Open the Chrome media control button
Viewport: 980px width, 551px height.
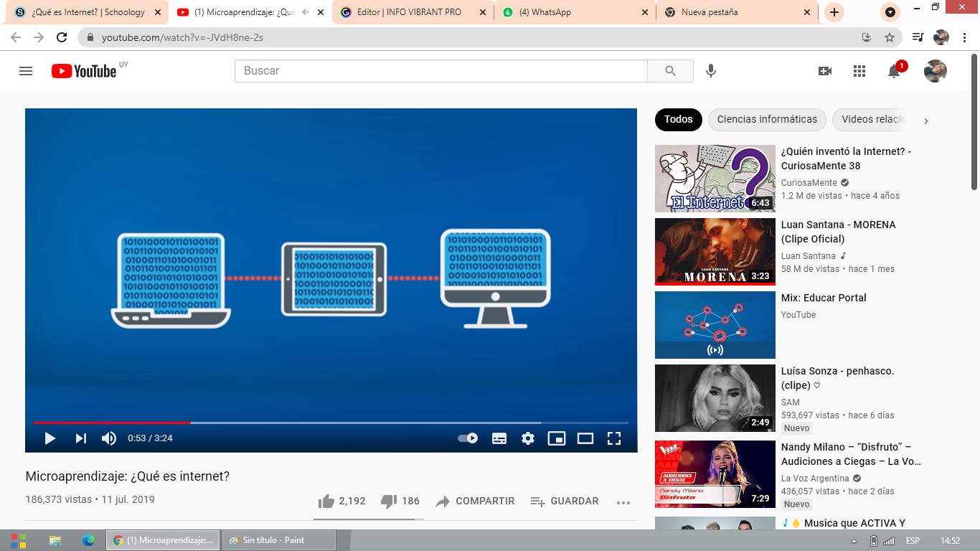pos(917,37)
